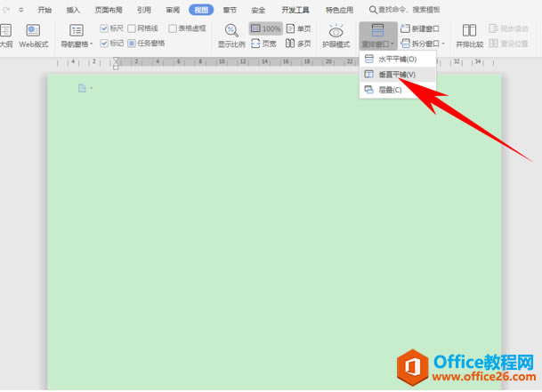The width and height of the screenshot is (542, 392).
Task: Expand the 拆分窗口 dropdown arrow
Action: 443,44
